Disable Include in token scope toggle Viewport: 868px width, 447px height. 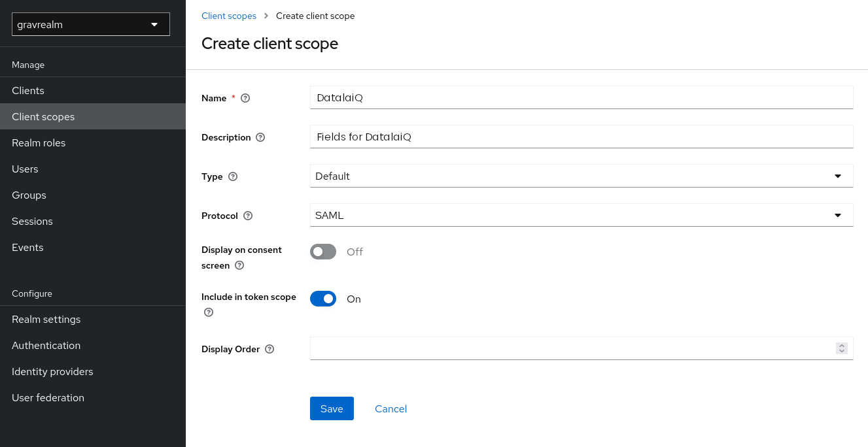pyautogui.click(x=323, y=299)
